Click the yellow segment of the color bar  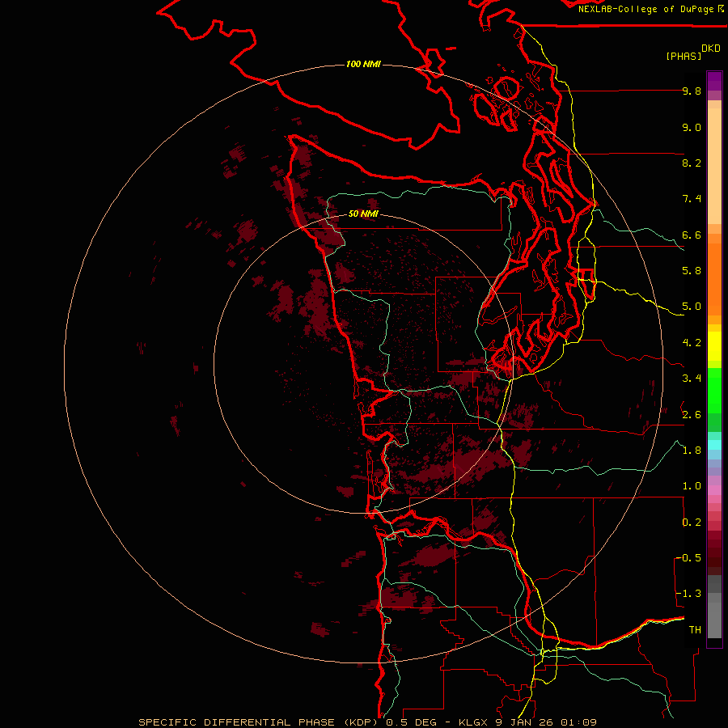[714, 346]
